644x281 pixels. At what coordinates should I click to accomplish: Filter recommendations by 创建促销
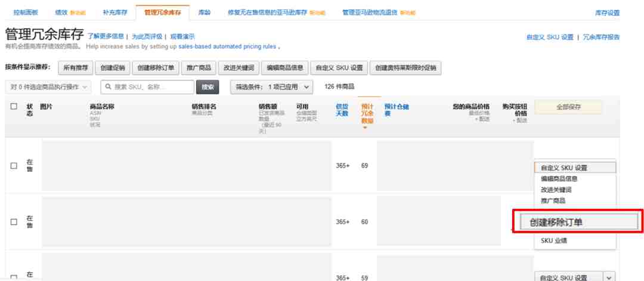113,68
